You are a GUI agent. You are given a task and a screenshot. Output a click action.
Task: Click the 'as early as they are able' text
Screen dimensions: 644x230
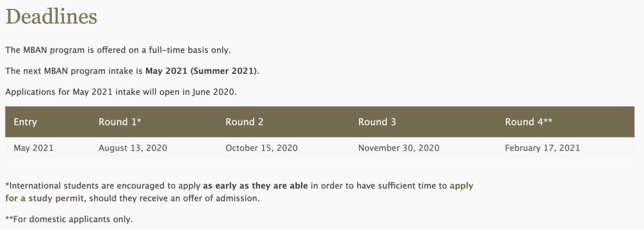[x=255, y=186]
